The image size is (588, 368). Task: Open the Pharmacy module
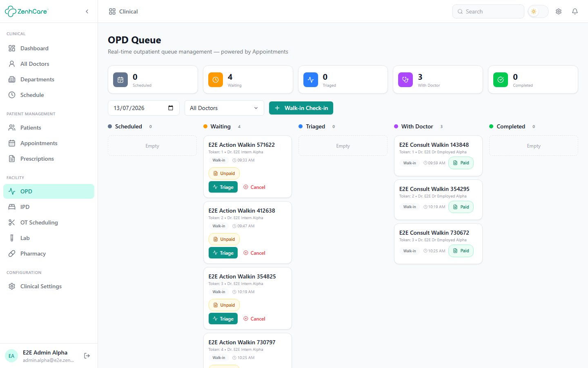[x=49, y=254]
